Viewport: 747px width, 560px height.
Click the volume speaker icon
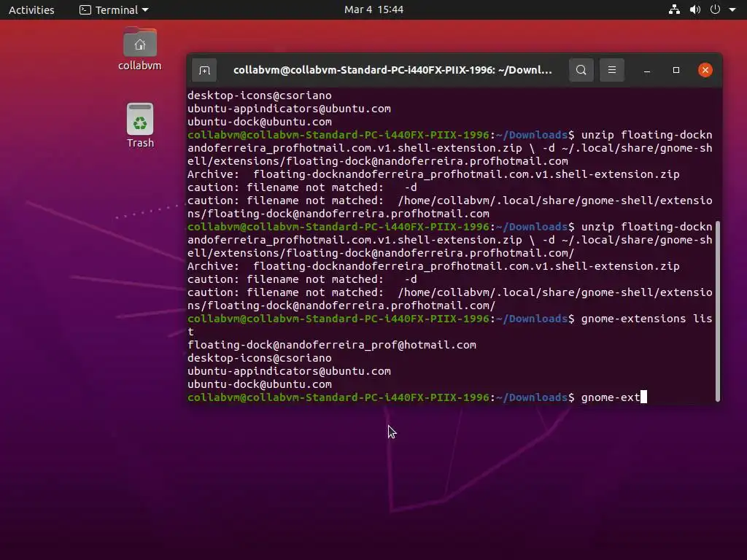[x=695, y=9]
